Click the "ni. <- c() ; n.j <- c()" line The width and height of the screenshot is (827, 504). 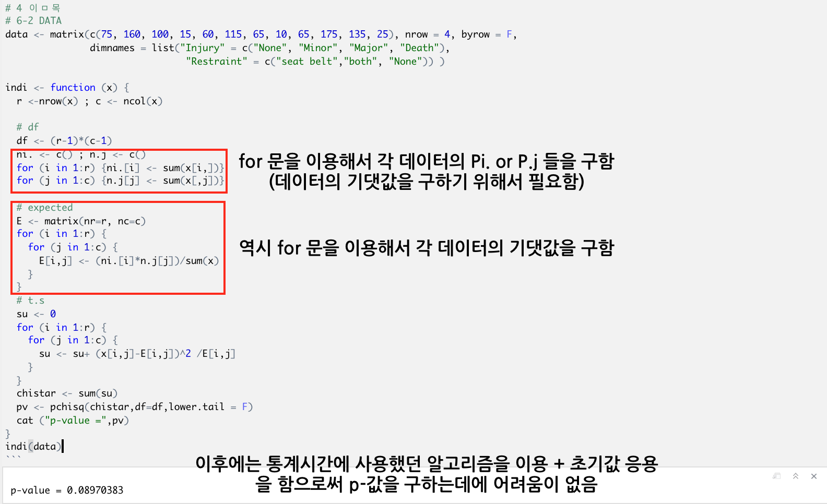pos(81,155)
